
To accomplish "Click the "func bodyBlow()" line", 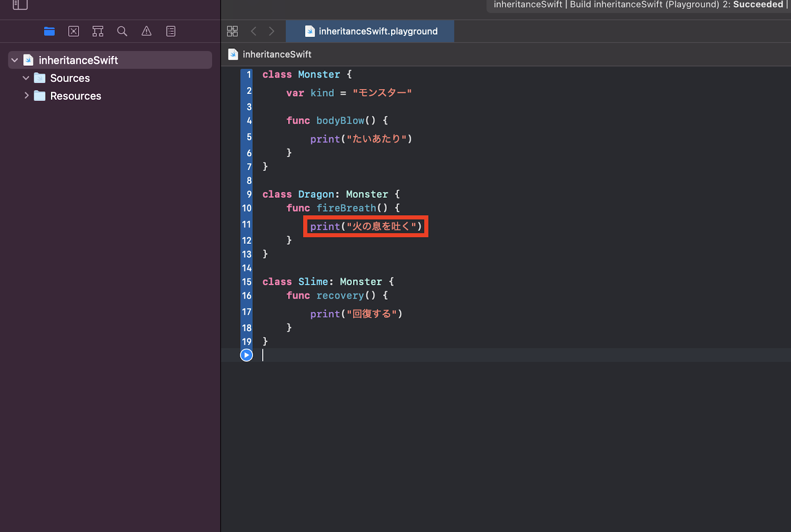I will pyautogui.click(x=337, y=121).
